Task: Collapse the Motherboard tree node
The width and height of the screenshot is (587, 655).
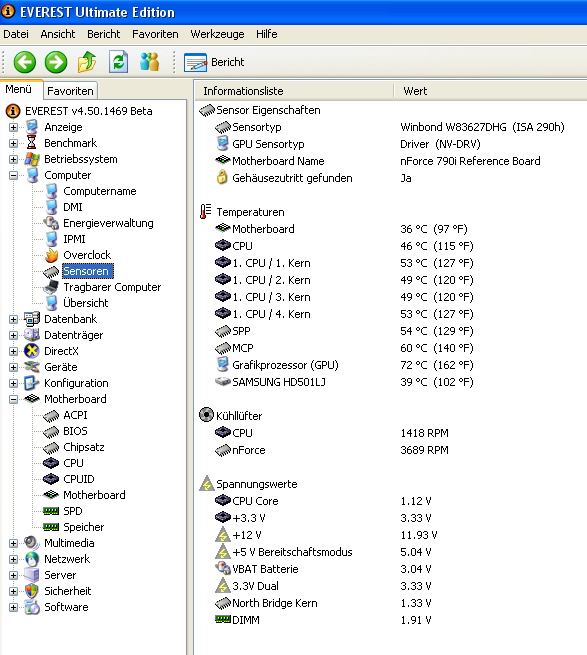Action: pyautogui.click(x=13, y=399)
